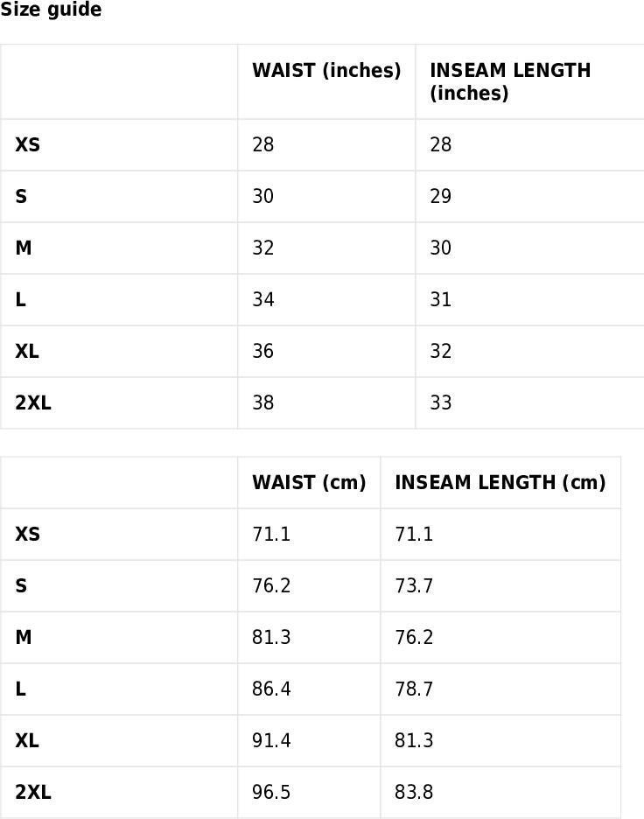
Task: Select the WAIST (inches) column header
Action: coord(326,71)
